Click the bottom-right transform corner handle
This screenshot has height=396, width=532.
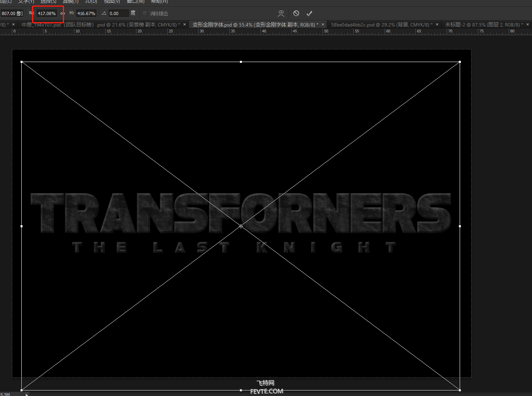pyautogui.click(x=460, y=390)
